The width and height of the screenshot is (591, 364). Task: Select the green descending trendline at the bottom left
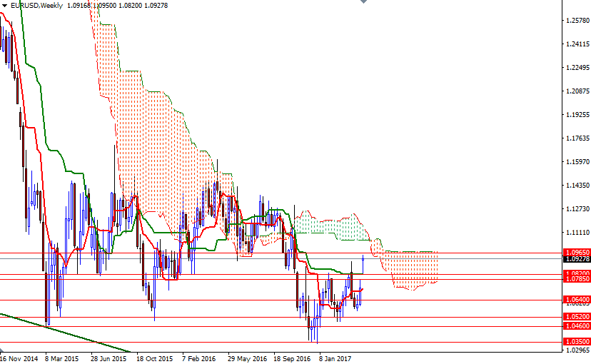(64, 333)
